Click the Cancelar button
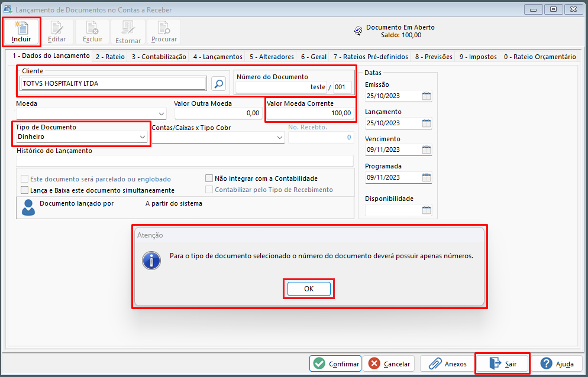Image resolution: width=588 pixels, height=377 pixels. coord(389,363)
